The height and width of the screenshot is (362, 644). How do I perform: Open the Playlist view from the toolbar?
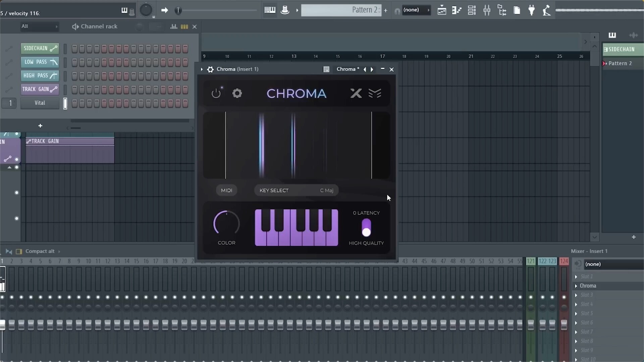(x=442, y=10)
